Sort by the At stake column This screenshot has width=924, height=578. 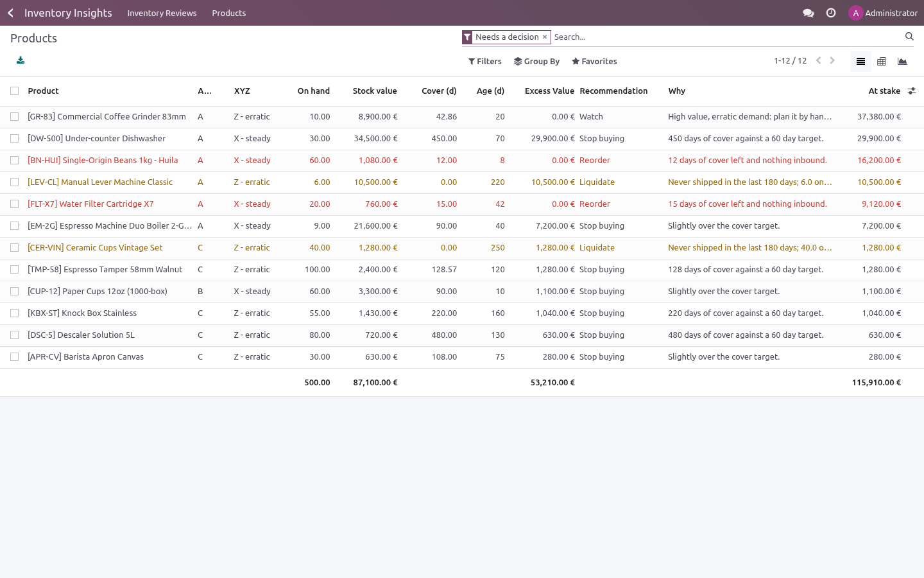(x=884, y=91)
